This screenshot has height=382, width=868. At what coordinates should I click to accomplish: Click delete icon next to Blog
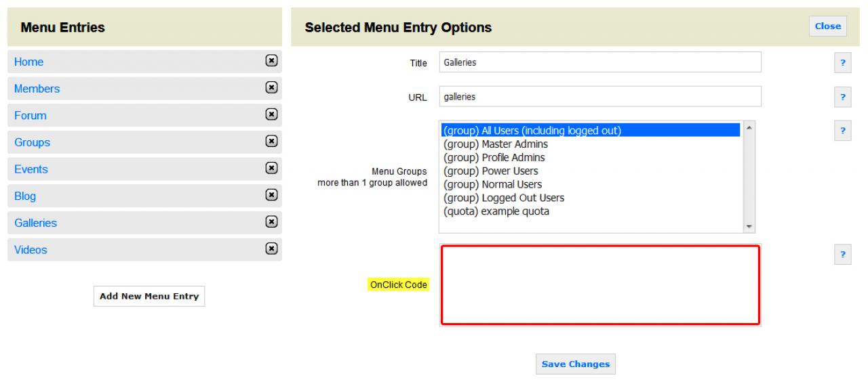point(271,195)
